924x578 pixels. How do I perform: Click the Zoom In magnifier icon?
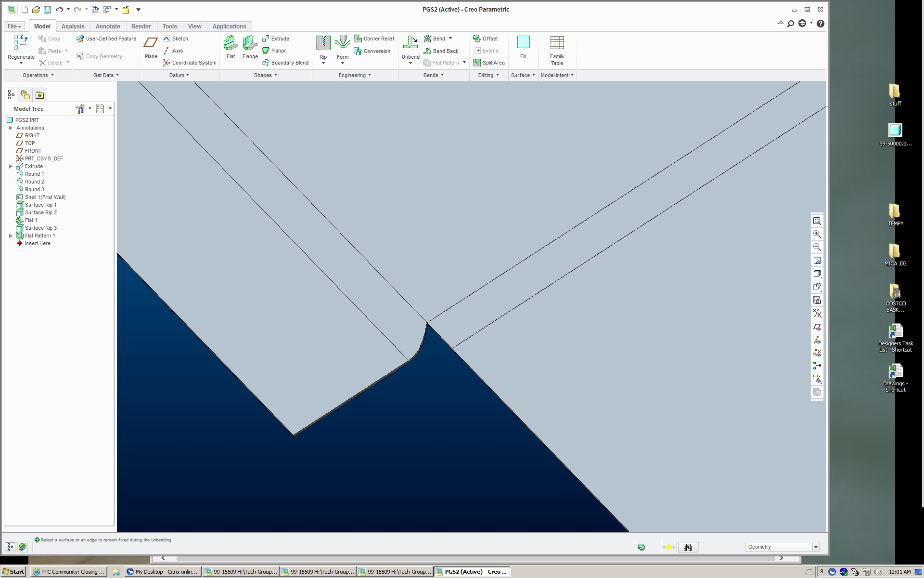coord(817,234)
